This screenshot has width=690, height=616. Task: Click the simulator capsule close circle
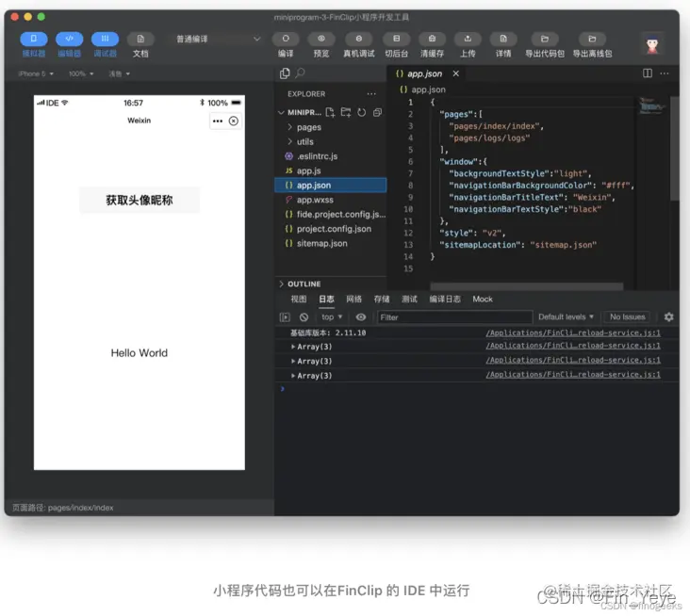[234, 121]
